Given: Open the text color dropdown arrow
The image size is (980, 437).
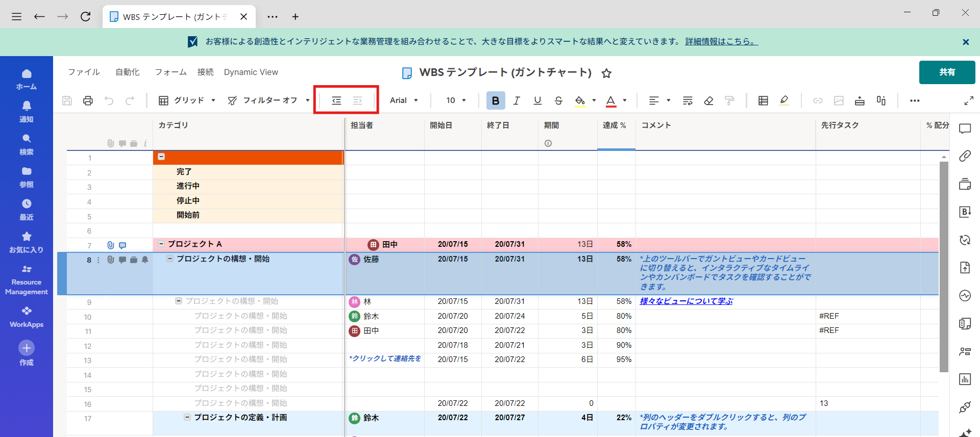Looking at the screenshot, I should point(625,100).
